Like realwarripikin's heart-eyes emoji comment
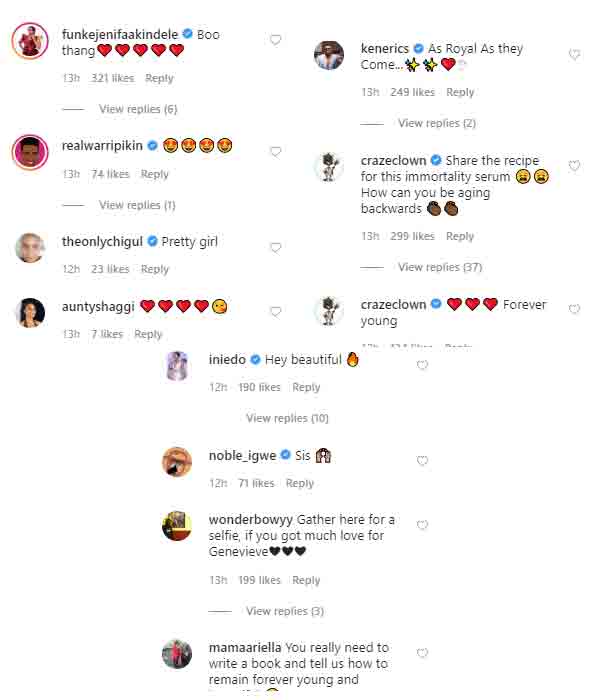This screenshot has width=600, height=700. 275,152
